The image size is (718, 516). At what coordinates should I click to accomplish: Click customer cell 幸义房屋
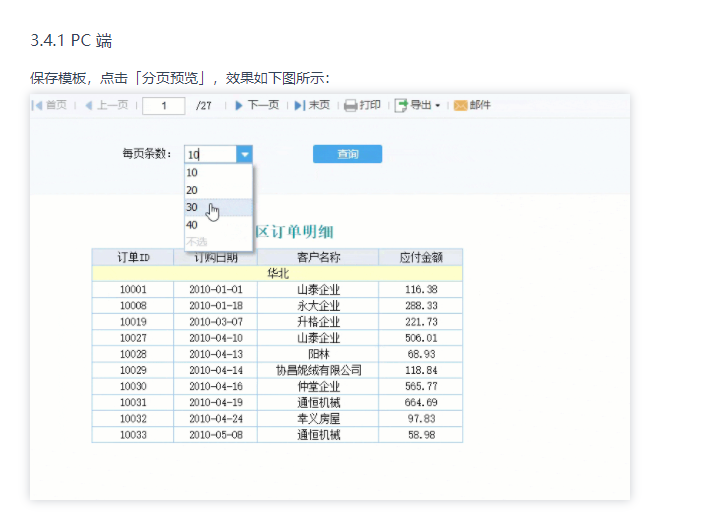318,418
